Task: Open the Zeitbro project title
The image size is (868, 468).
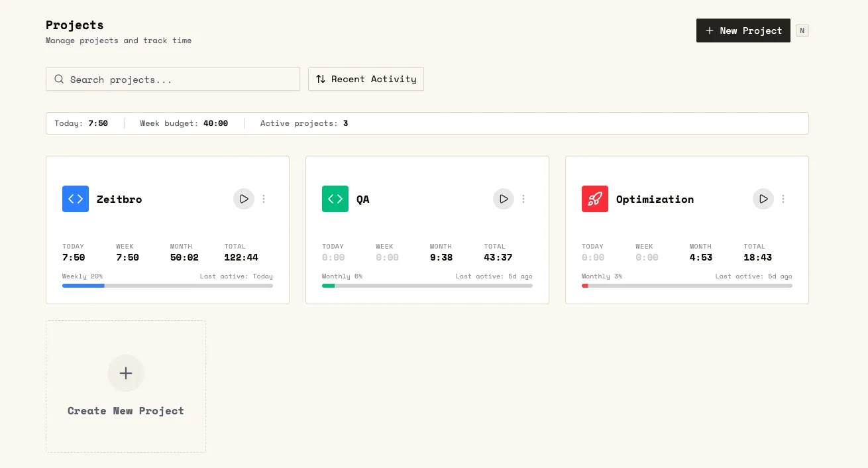Action: [x=119, y=199]
